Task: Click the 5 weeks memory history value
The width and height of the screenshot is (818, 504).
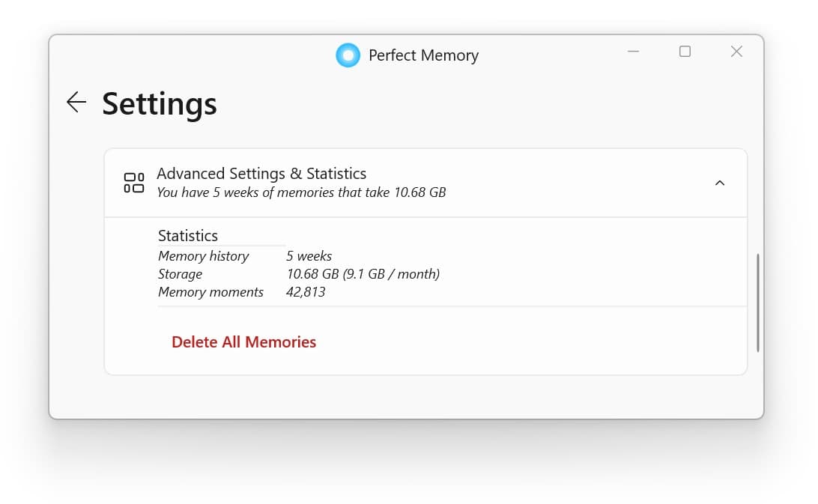Action: point(309,256)
